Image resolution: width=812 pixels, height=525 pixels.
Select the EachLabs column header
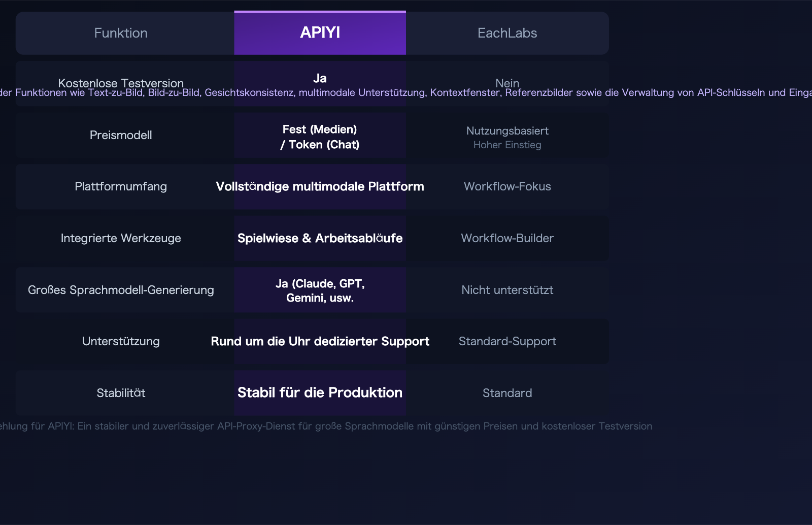tap(507, 32)
